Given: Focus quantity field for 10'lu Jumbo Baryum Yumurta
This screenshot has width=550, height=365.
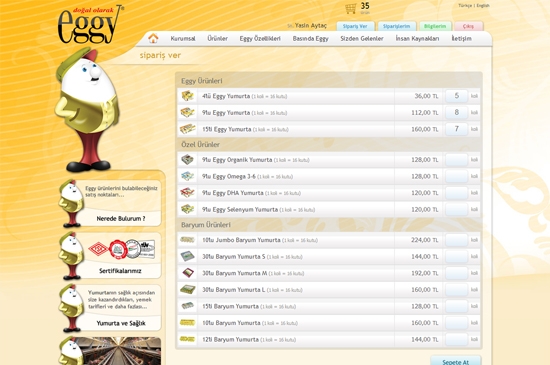Looking at the screenshot, I should [456, 240].
